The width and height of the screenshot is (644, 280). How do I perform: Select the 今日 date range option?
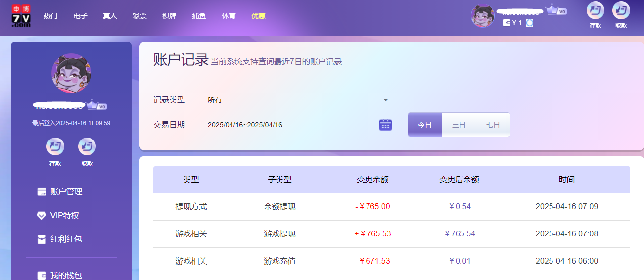pyautogui.click(x=424, y=125)
